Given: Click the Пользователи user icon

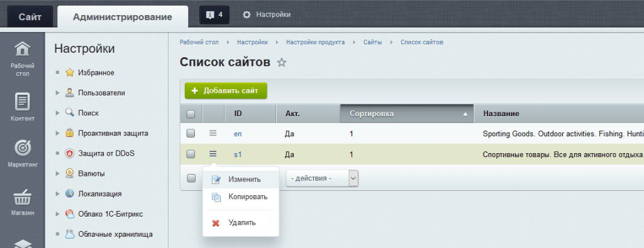Looking at the screenshot, I should [70, 93].
